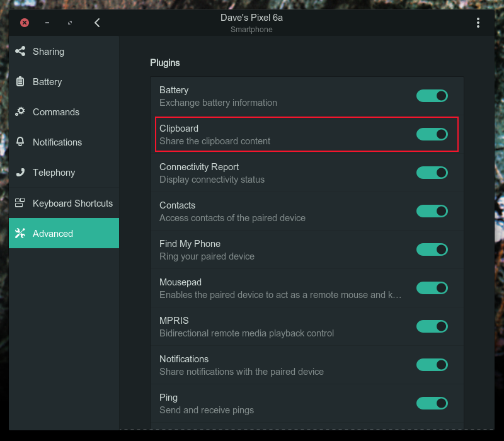Open the three-dot overflow menu
This screenshot has height=441, width=504.
pyautogui.click(x=478, y=23)
